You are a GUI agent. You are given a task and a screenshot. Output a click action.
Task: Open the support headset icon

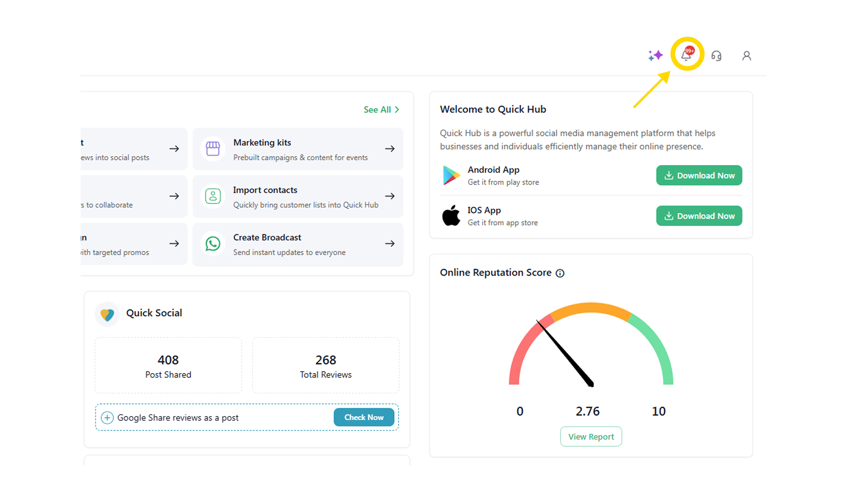(x=716, y=56)
